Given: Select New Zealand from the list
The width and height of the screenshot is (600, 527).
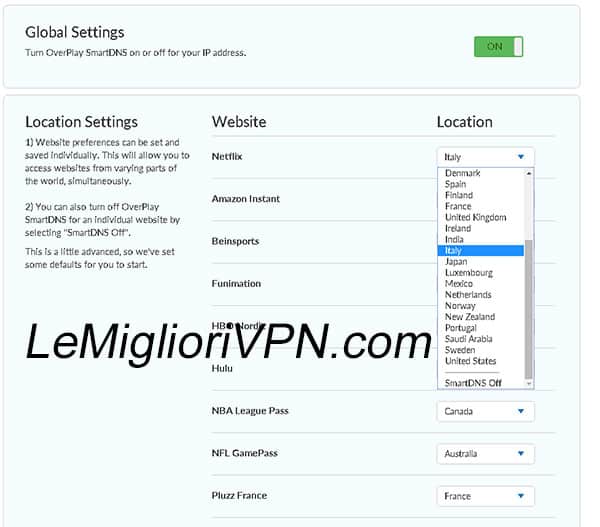Looking at the screenshot, I should coord(481,317).
